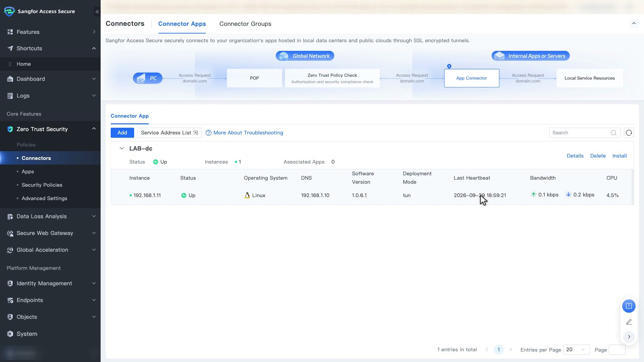644x362 pixels.
Task: Click the System hexagon icon
Action: 10,334
